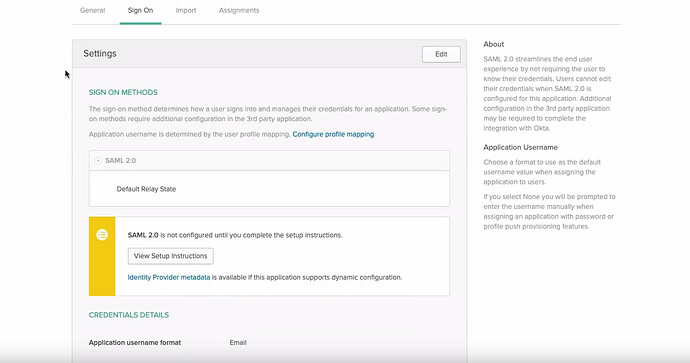
Task: Open the General tab
Action: (x=92, y=10)
